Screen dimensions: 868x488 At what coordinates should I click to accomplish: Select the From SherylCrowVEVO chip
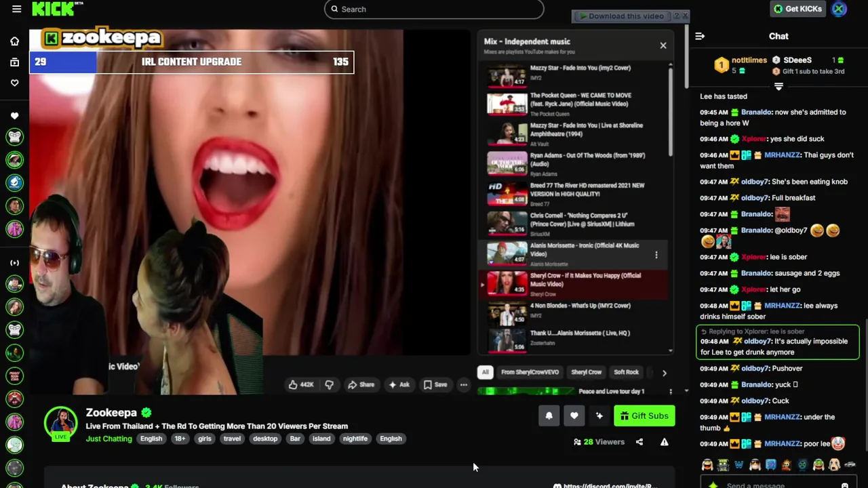click(x=530, y=372)
